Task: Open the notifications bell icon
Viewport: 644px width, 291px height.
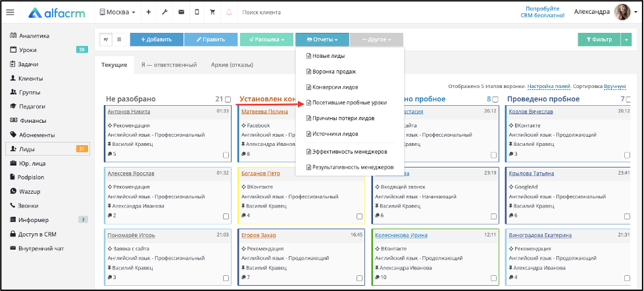Action: pos(229,12)
